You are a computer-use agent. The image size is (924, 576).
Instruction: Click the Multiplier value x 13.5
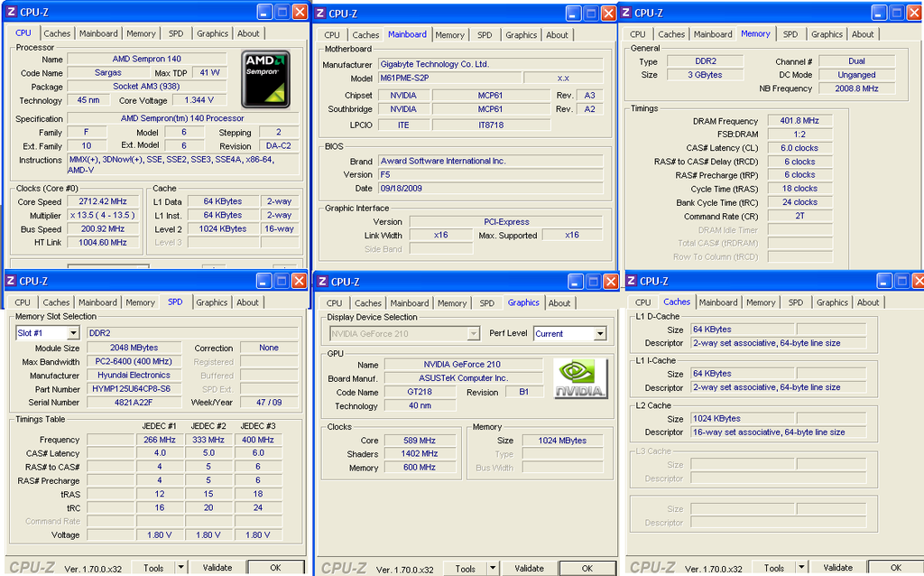103,215
